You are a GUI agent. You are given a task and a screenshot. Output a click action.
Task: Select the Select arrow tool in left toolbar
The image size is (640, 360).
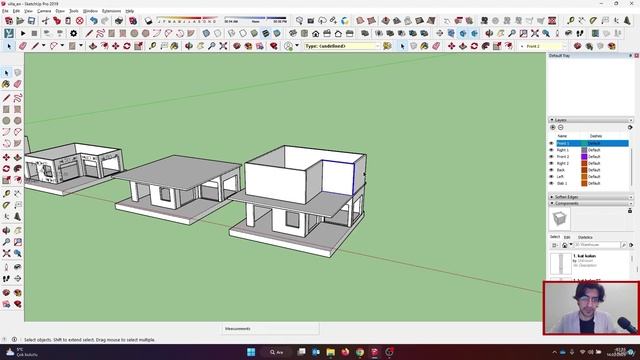coord(6,73)
